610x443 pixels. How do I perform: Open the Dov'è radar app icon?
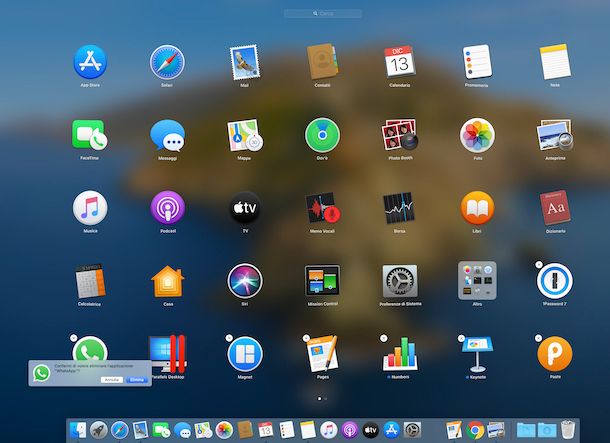click(322, 135)
